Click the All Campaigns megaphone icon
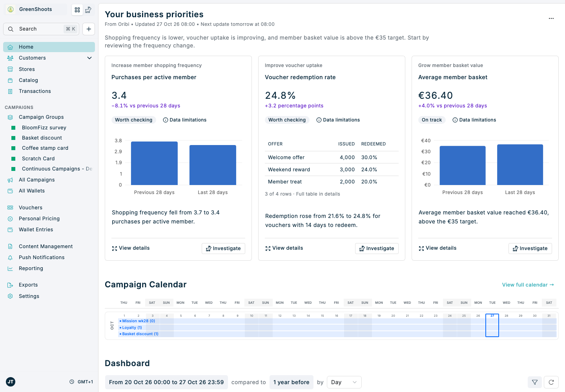Image resolution: width=565 pixels, height=392 pixels. 10,180
